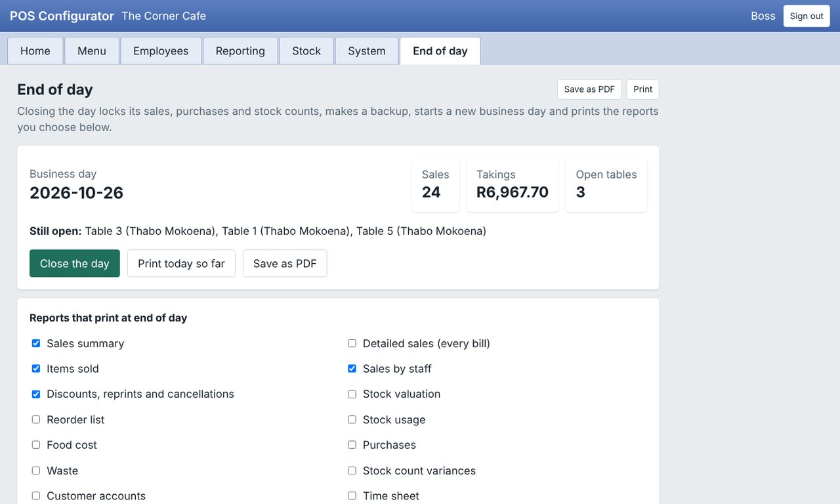Uncheck the Items sold report
This screenshot has height=504, width=840.
coord(36,369)
